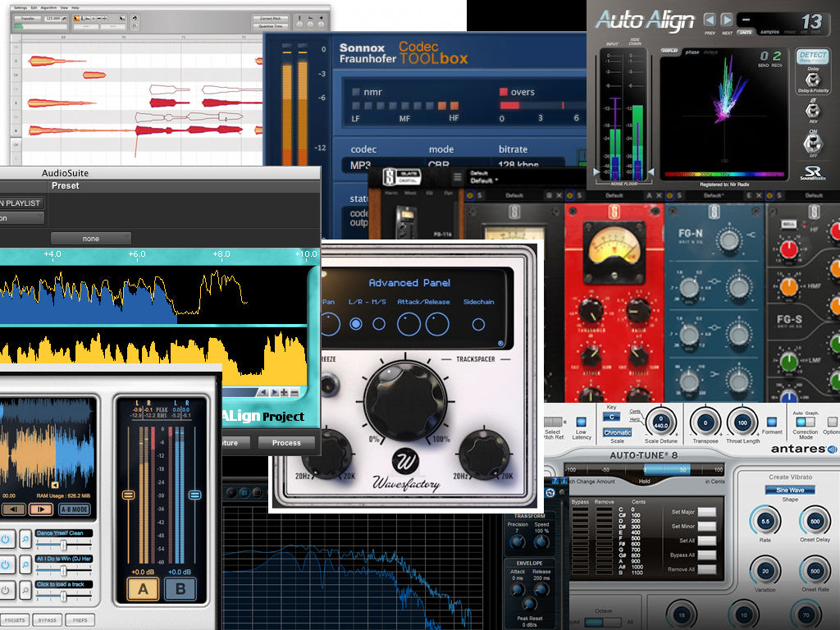Click the Wavesfactory W logo
The width and height of the screenshot is (840, 630).
[x=405, y=460]
